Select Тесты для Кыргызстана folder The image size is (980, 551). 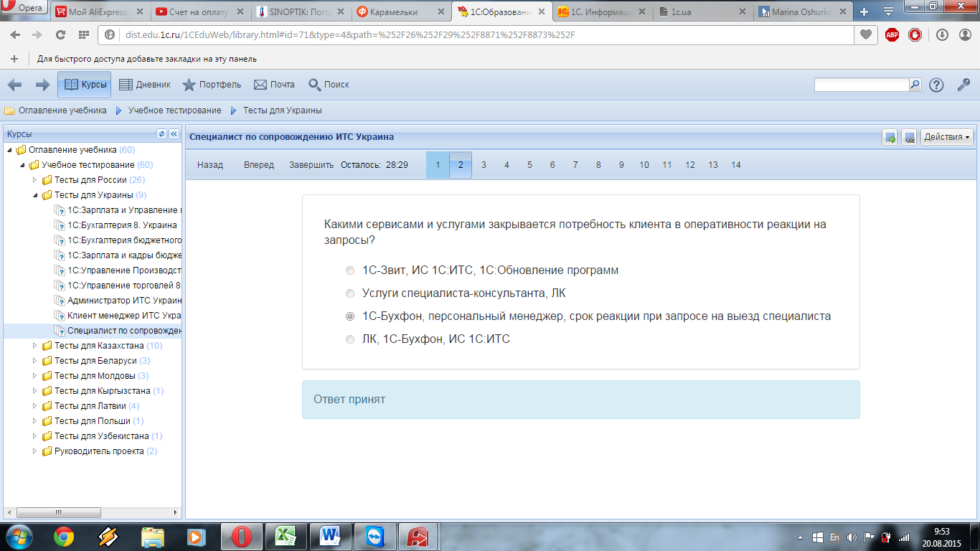click(x=103, y=391)
